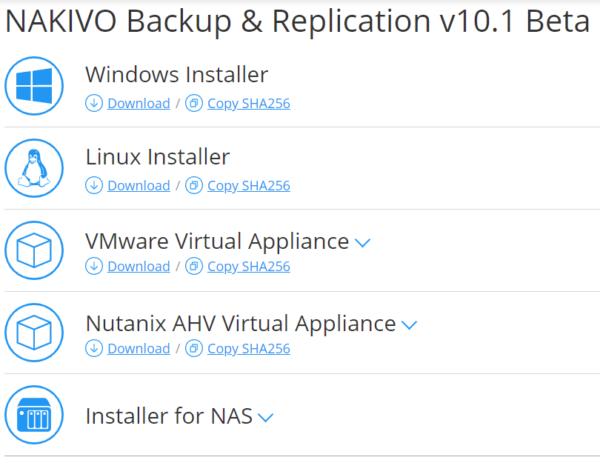Screen dimensions: 600x460
Task: Expand the Installer for NAS chevron
Action: pyautogui.click(x=265, y=418)
